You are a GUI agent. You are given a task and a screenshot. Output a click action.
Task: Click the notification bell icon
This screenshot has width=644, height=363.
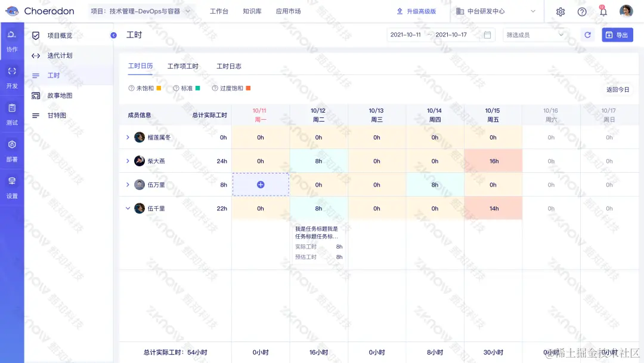(603, 11)
